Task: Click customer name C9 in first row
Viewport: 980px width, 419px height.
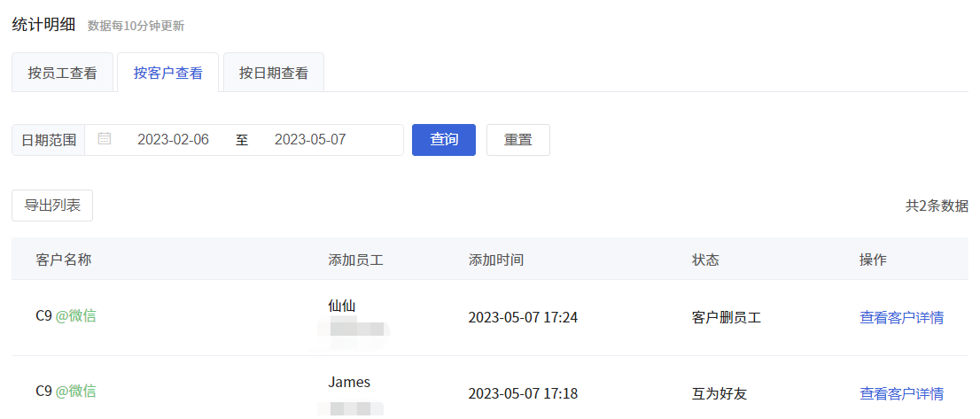Action: point(43,316)
